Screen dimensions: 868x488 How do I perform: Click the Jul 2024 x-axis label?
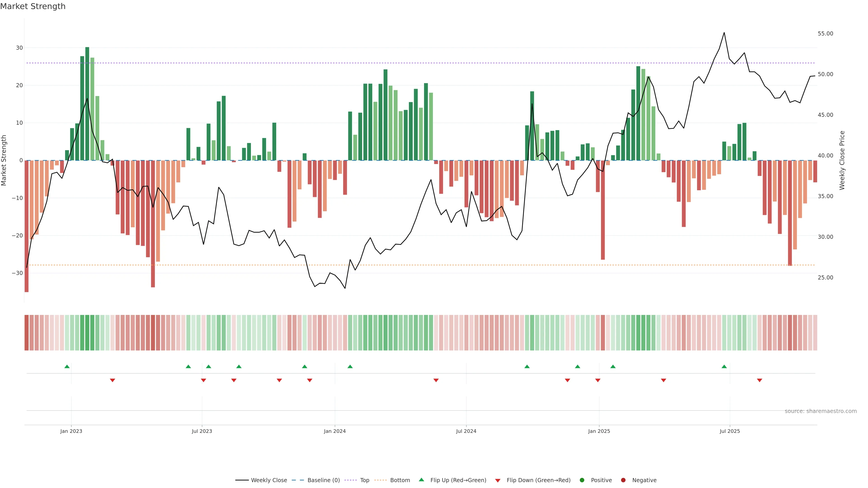(x=466, y=431)
